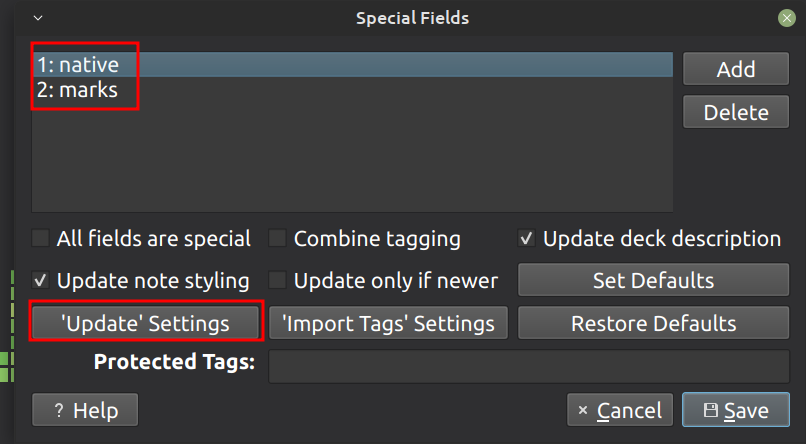Click empty area of the special fields list
Image resolution: width=806 pixels, height=444 pixels.
tap(350, 160)
